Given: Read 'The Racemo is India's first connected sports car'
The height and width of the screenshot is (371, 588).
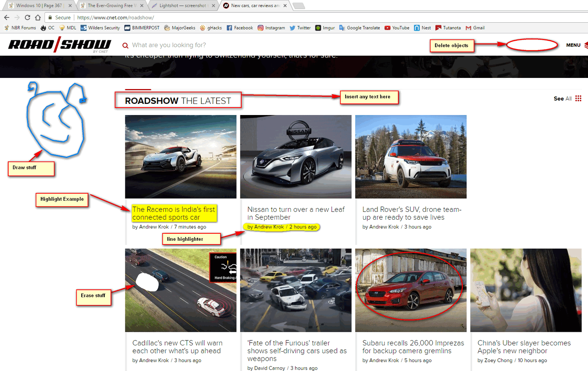Looking at the screenshot, I should [x=174, y=214].
